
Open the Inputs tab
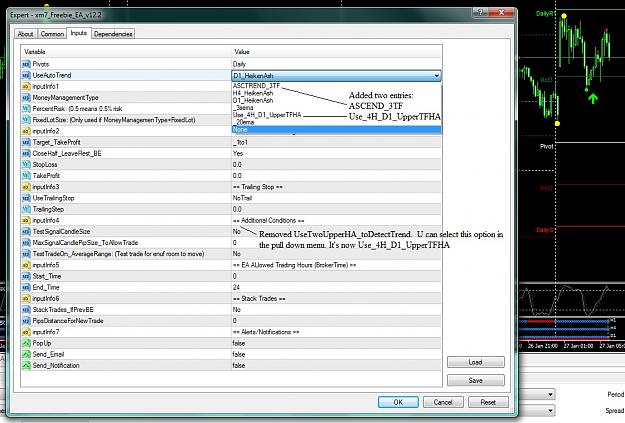[x=79, y=33]
